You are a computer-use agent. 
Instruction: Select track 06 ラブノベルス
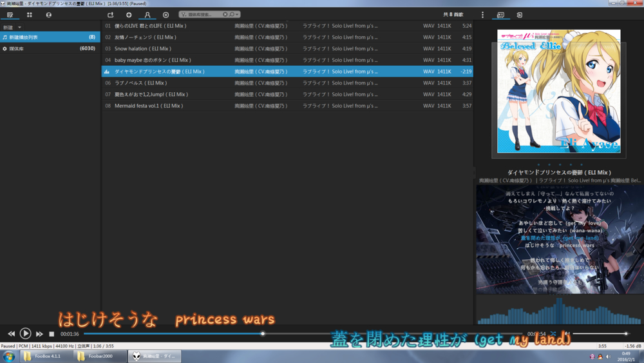287,83
